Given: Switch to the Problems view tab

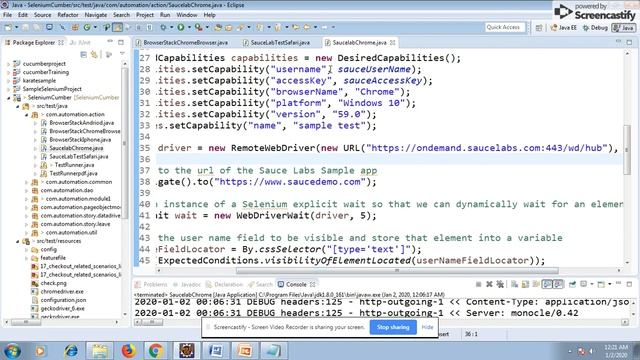Looking at the screenshot, I should (155, 284).
